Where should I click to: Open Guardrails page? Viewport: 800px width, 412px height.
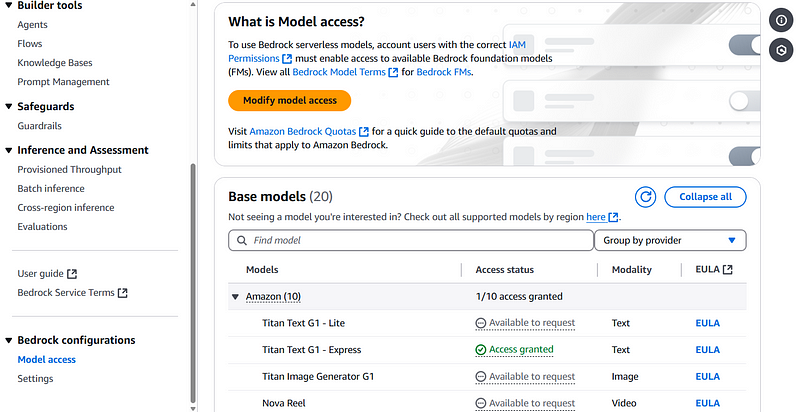(39, 126)
